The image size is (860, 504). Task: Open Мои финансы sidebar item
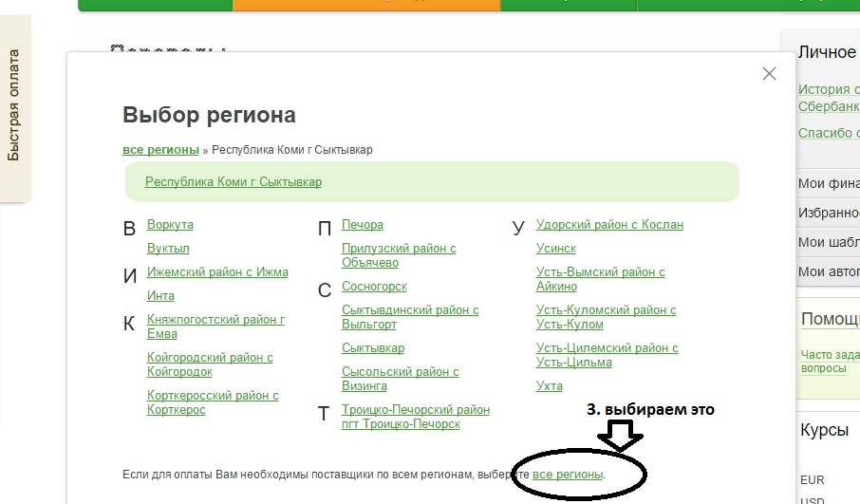[x=829, y=183]
